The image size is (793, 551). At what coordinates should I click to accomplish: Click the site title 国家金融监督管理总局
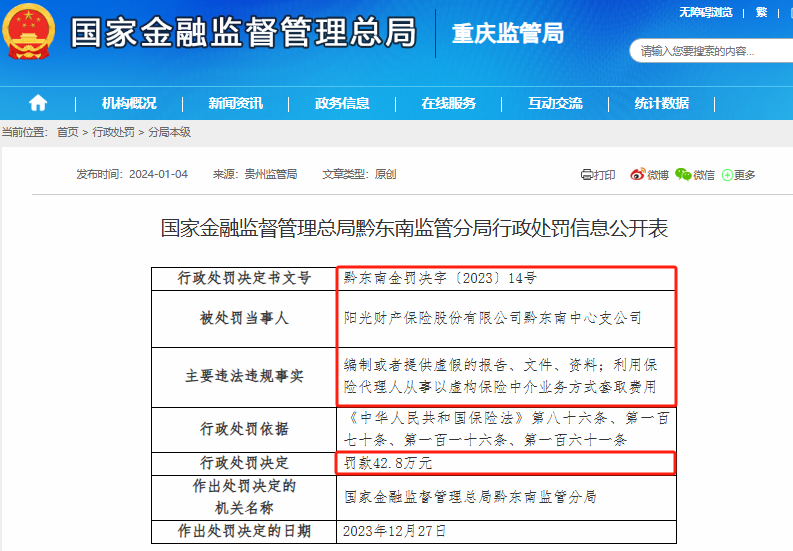coord(243,32)
